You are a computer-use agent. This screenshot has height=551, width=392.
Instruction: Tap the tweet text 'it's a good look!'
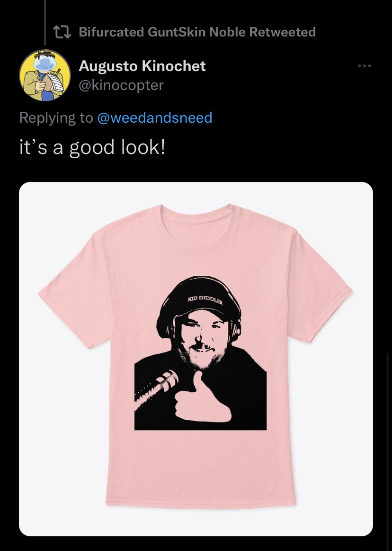92,147
